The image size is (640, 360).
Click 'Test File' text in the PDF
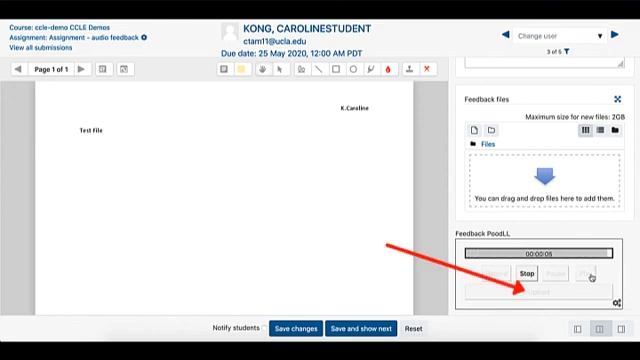coord(91,131)
